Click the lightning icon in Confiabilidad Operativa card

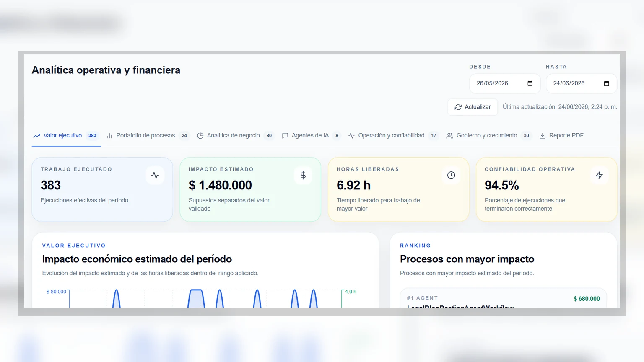point(599,175)
